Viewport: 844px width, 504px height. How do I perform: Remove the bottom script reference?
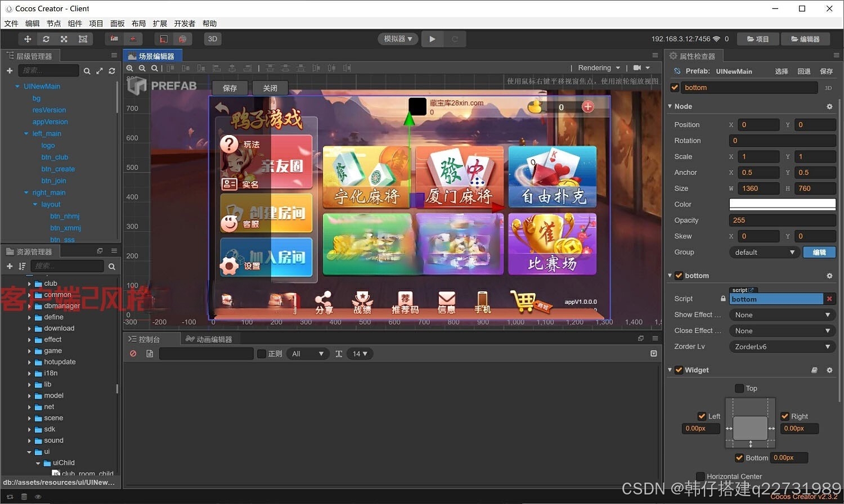point(829,299)
